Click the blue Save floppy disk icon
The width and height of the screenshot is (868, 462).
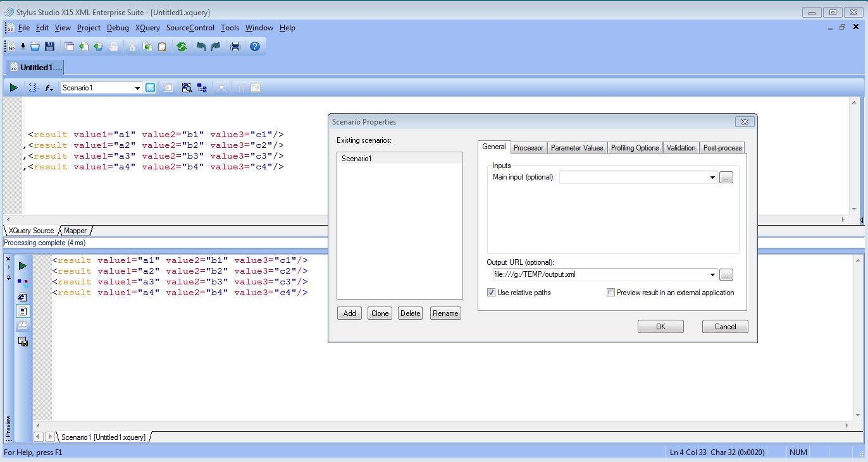click(x=49, y=47)
